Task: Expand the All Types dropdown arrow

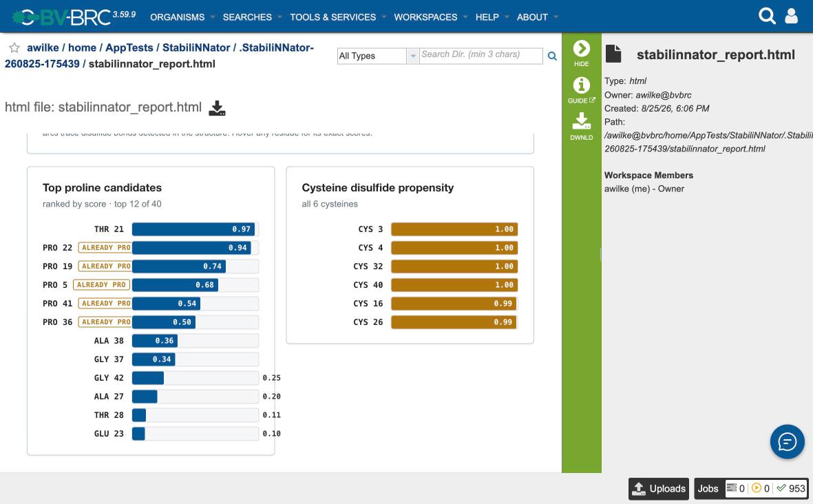Action: pyautogui.click(x=413, y=56)
